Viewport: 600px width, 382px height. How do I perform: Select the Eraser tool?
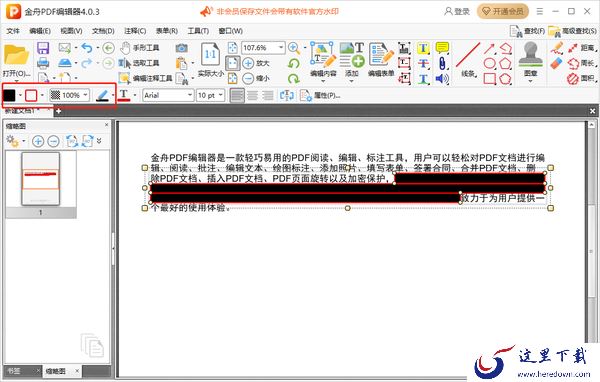pos(557,63)
